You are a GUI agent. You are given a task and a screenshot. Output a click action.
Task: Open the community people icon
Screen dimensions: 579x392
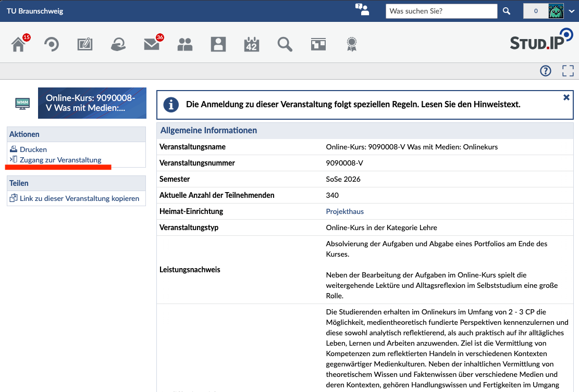[x=185, y=44]
